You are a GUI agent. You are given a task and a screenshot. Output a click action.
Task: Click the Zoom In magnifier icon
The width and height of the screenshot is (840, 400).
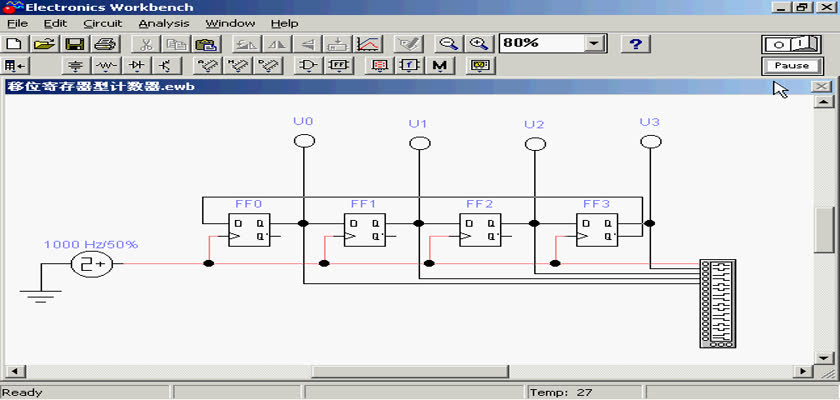[x=479, y=44]
